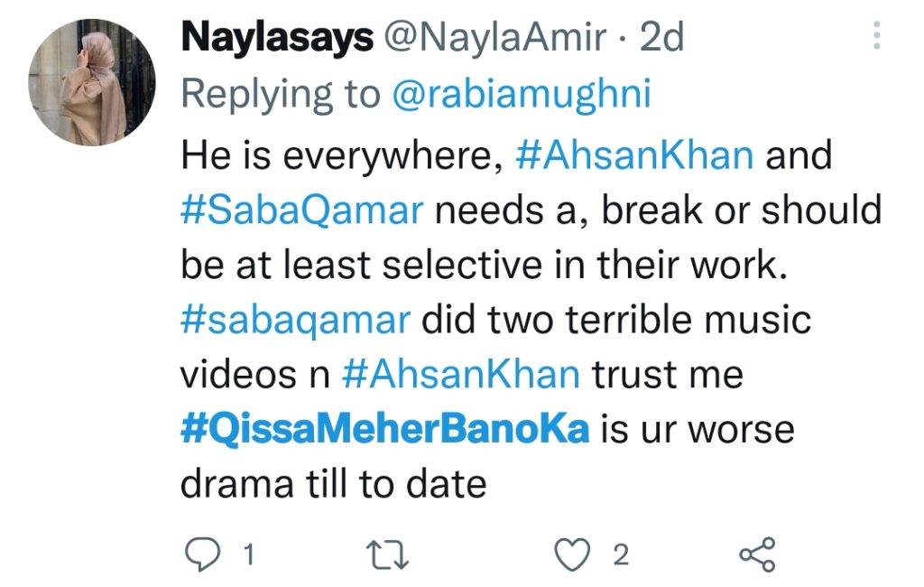924x587 pixels.
Task: Share the tweet via share icon
Action: (x=758, y=554)
